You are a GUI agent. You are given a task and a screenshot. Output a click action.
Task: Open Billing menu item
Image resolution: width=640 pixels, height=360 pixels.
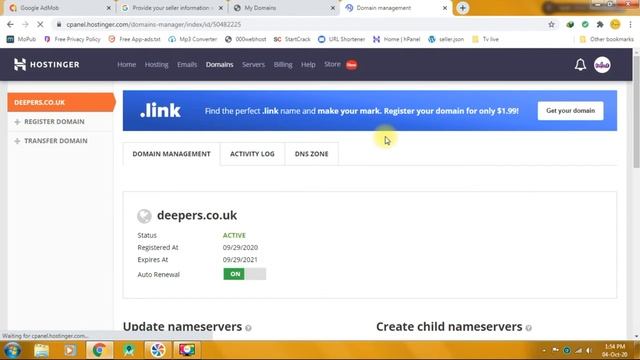283,64
